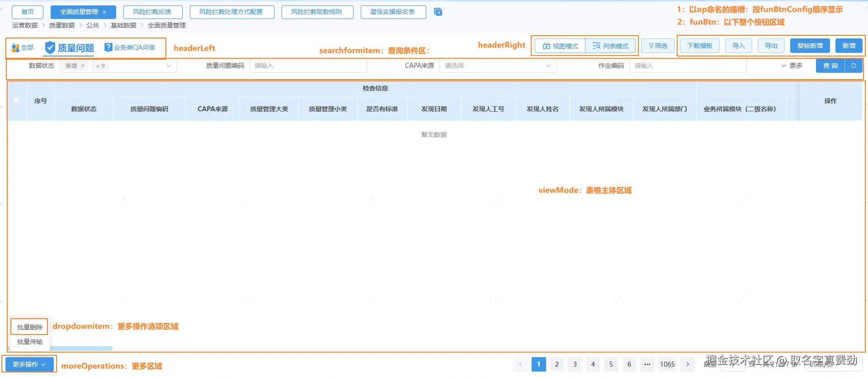Click the 发现日期 column header
868x377 pixels.
click(434, 109)
